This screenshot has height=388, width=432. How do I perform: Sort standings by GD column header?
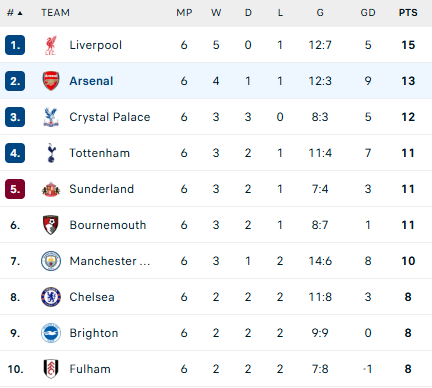368,13
